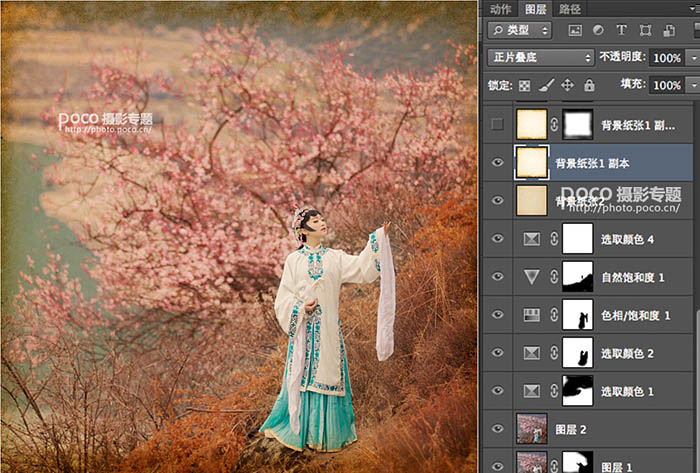Filter layers by pixel layer icon
700x473 pixels.
pyautogui.click(x=575, y=30)
